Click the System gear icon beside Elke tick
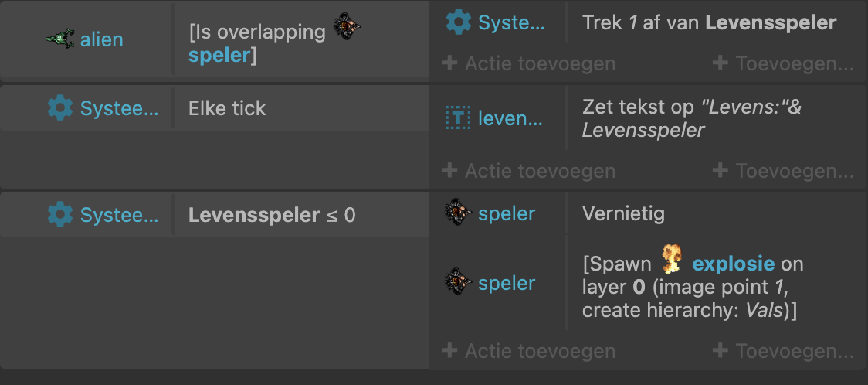 tap(60, 108)
